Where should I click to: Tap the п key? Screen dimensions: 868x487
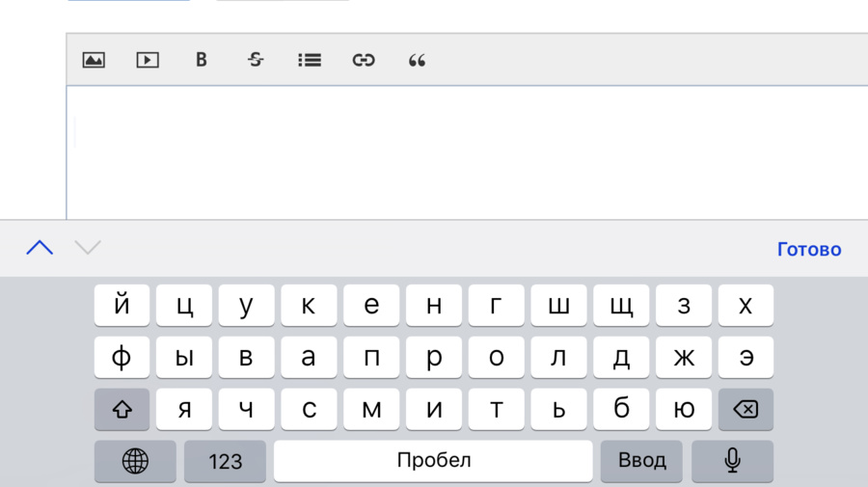[x=371, y=358]
